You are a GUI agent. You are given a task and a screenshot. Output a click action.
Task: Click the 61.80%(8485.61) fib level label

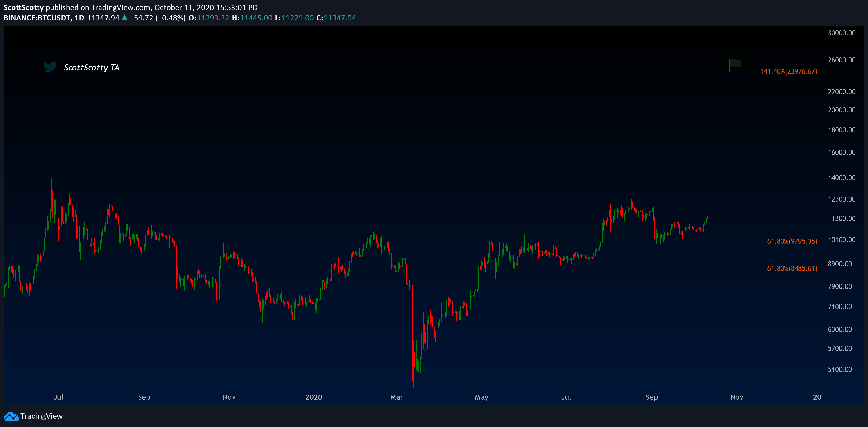click(792, 268)
